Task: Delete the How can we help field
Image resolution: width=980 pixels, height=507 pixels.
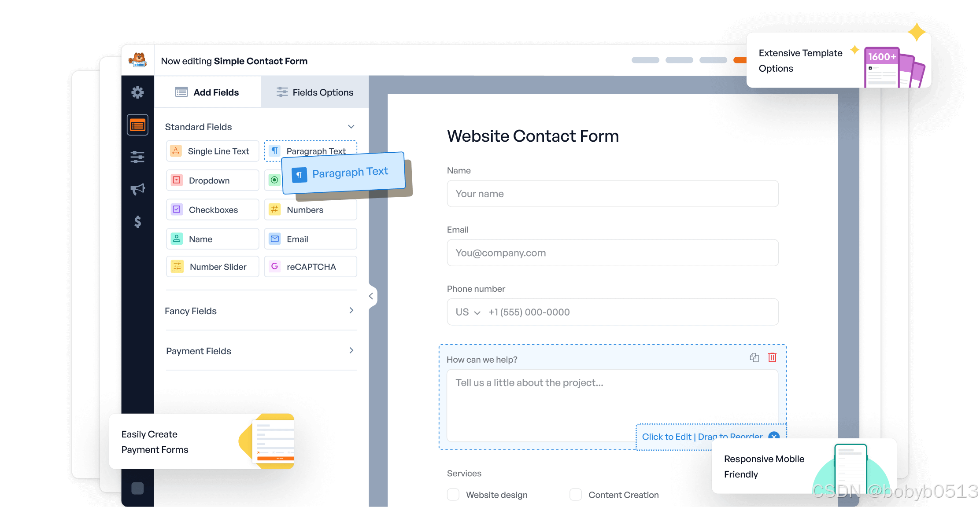Action: coord(772,357)
